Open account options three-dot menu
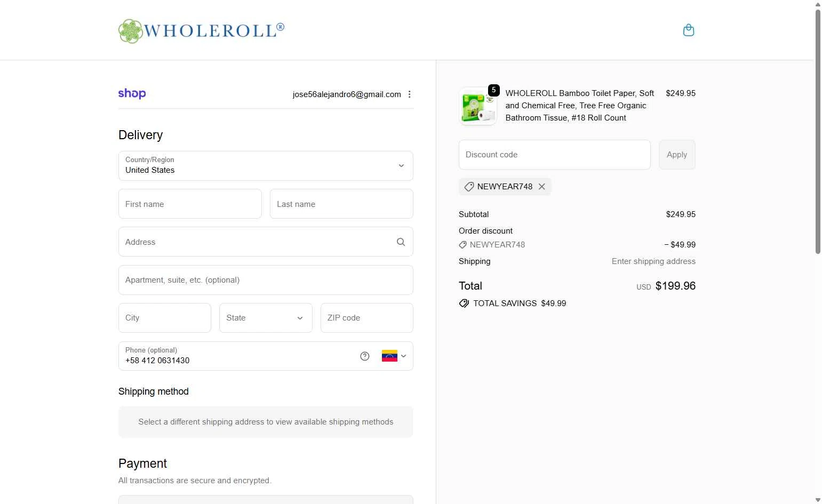The image size is (822, 504). click(409, 94)
